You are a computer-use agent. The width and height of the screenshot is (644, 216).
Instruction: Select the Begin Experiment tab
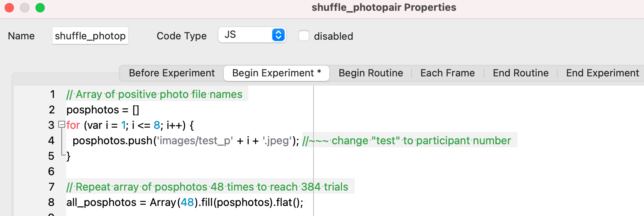[x=276, y=73]
